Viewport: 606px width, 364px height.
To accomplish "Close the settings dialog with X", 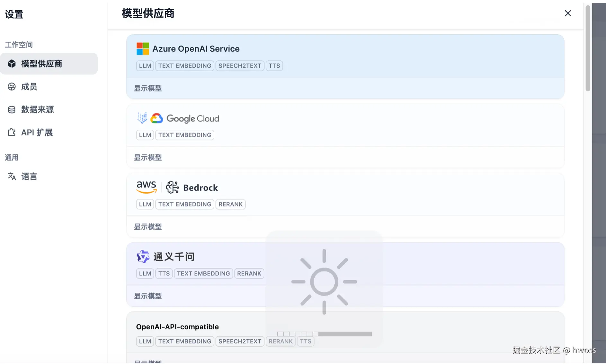I will (x=568, y=13).
